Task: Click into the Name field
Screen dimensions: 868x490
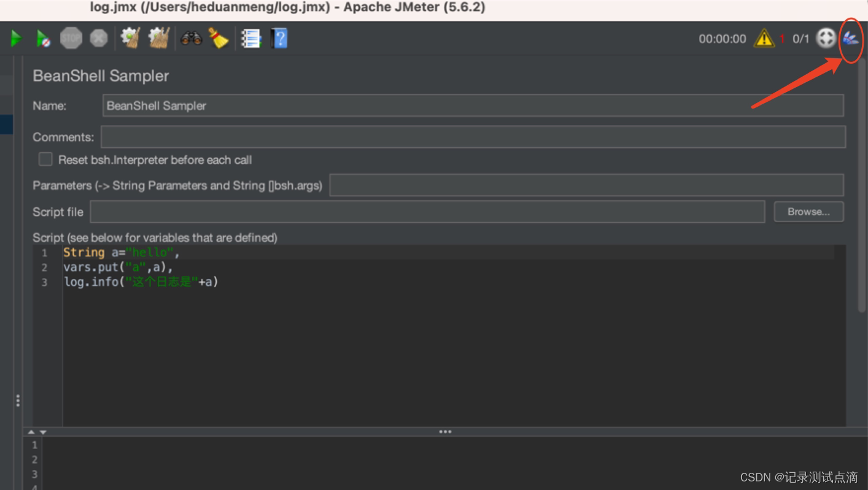Action: [x=473, y=105]
